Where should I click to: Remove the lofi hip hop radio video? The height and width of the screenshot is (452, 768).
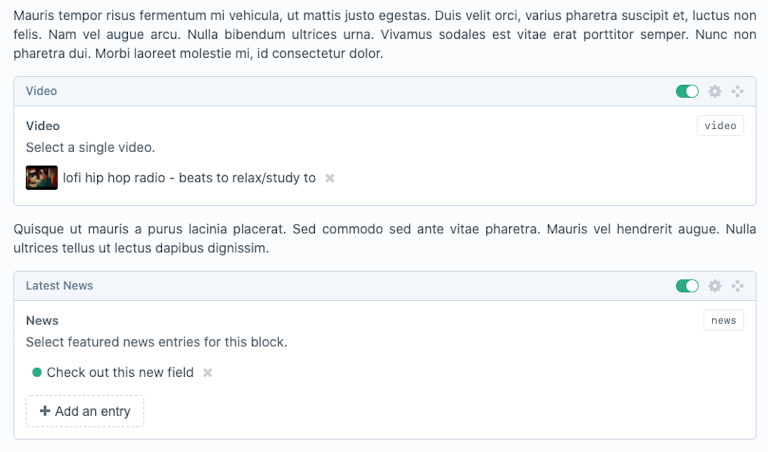330,178
